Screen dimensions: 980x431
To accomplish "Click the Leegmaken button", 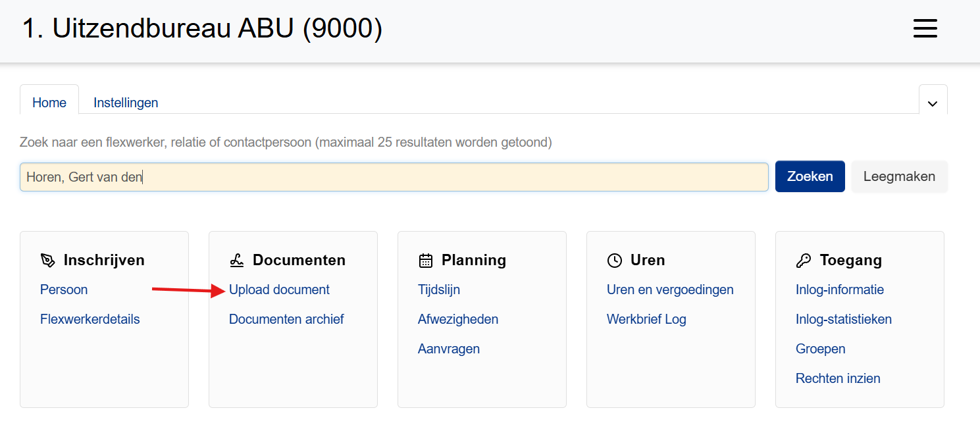I will coord(899,176).
